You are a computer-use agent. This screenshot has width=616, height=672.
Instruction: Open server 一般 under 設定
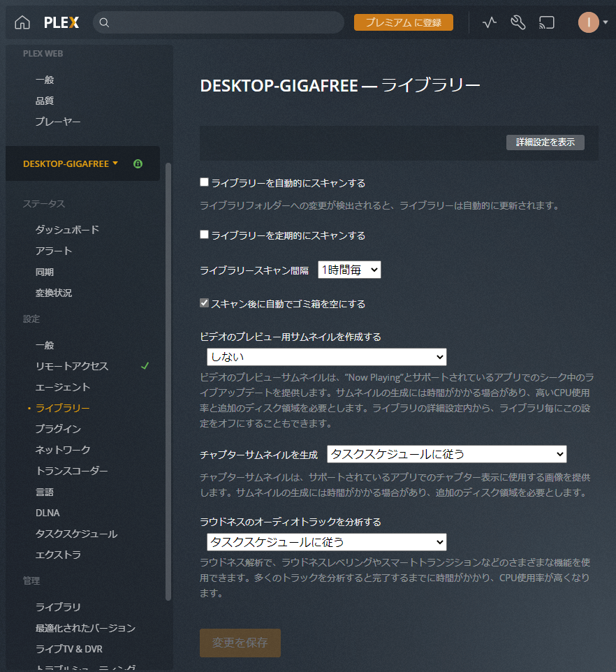pyautogui.click(x=45, y=345)
